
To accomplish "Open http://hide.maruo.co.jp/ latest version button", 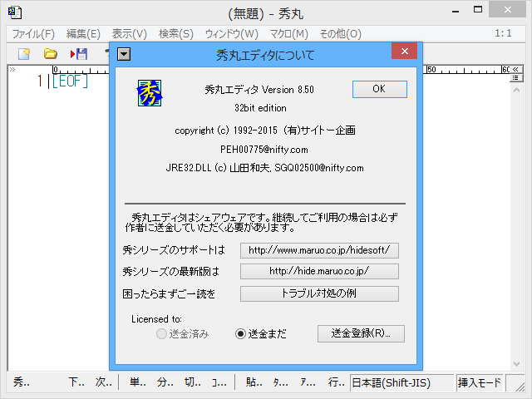I will [x=319, y=271].
